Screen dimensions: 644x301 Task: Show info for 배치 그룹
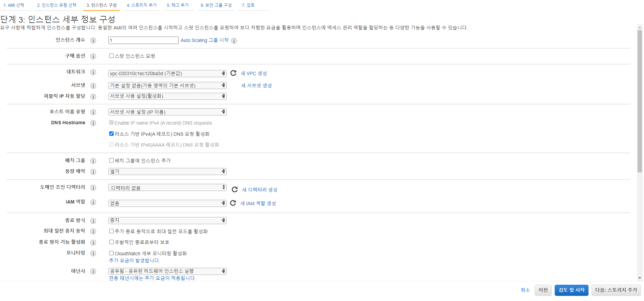[93, 161]
